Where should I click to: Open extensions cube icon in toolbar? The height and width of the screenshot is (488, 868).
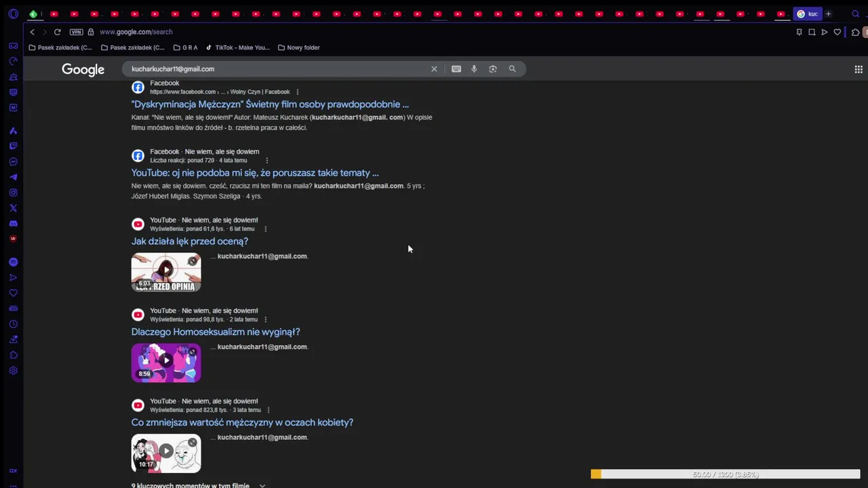click(856, 32)
